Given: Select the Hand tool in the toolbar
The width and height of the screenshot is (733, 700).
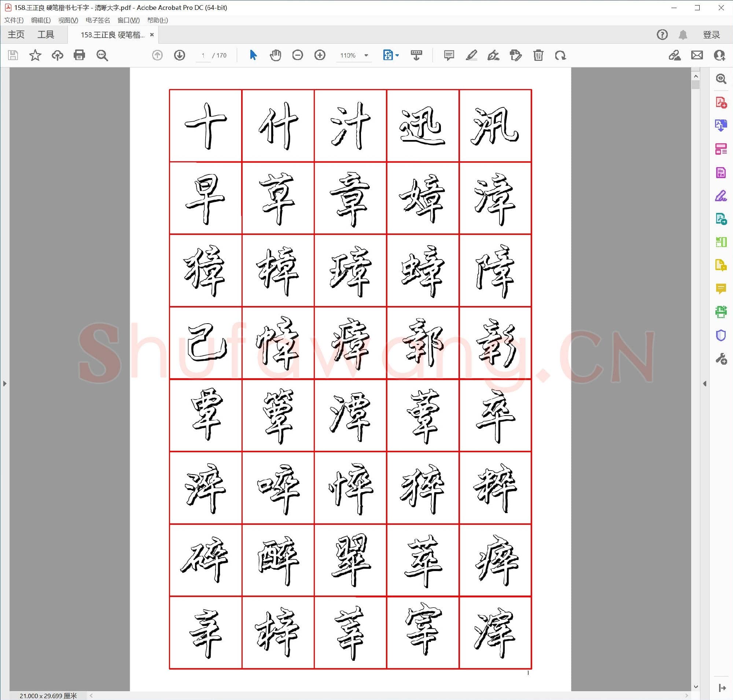Looking at the screenshot, I should tap(276, 55).
